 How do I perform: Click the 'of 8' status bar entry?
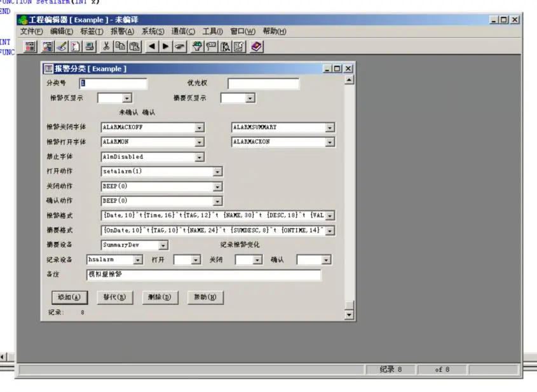pyautogui.click(x=442, y=369)
